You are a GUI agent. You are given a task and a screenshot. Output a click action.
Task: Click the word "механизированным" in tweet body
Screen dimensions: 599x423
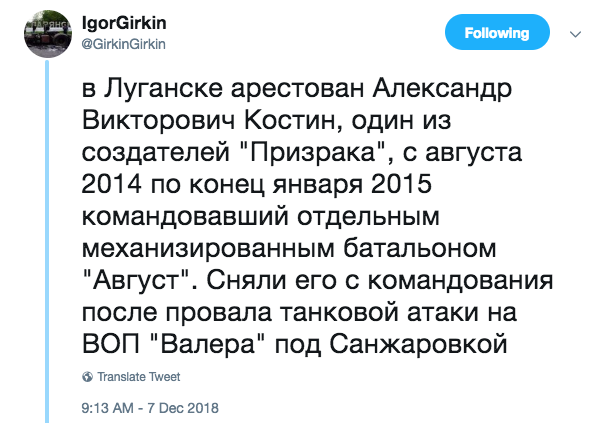(208, 249)
